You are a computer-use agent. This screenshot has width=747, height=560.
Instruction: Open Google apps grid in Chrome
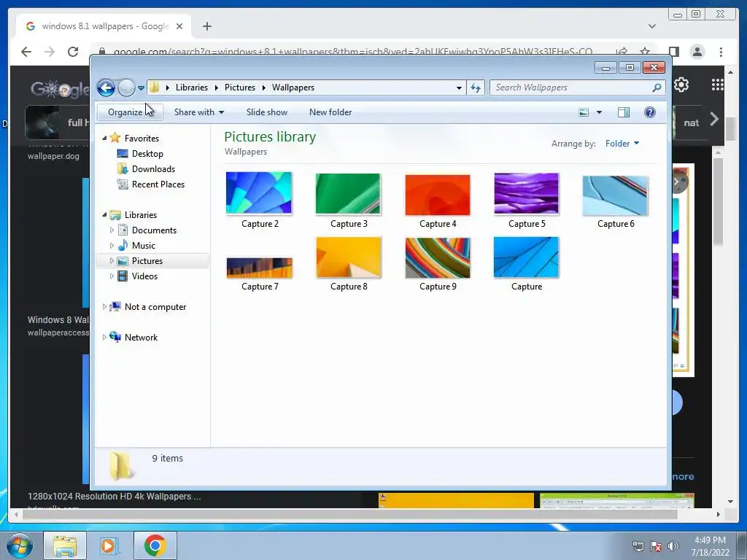pos(717,85)
